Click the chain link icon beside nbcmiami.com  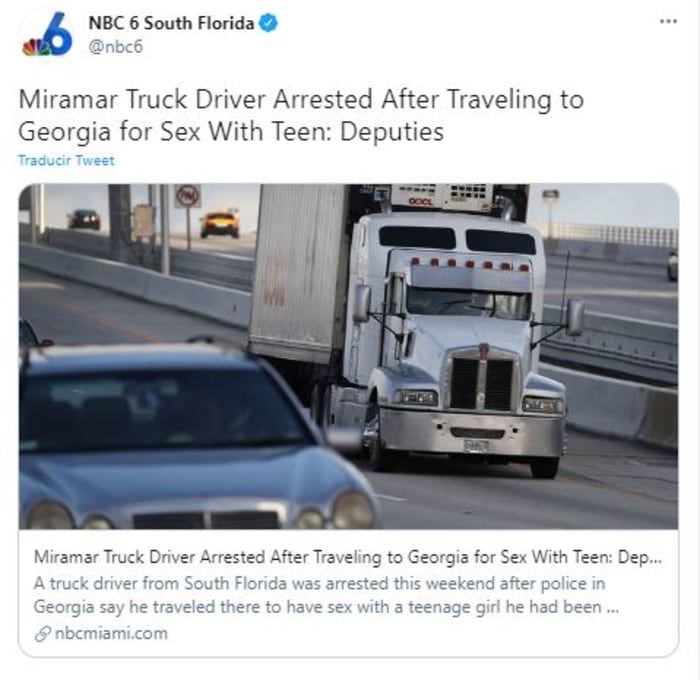(42, 634)
